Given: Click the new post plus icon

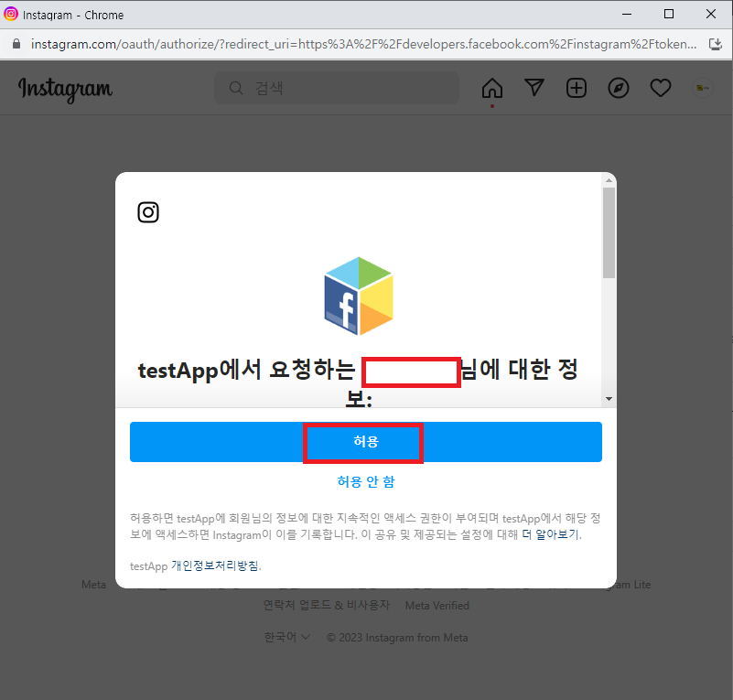Looking at the screenshot, I should [x=577, y=88].
